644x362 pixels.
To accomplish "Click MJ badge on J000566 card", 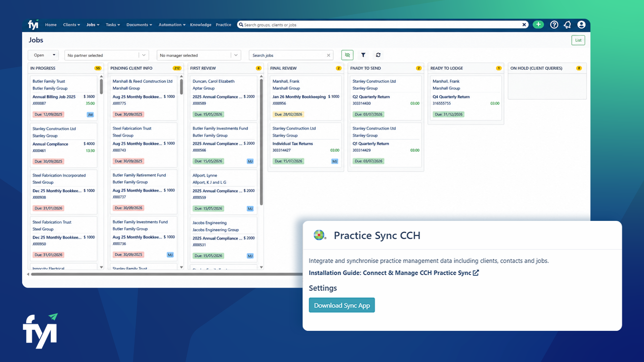I will pos(250,161).
